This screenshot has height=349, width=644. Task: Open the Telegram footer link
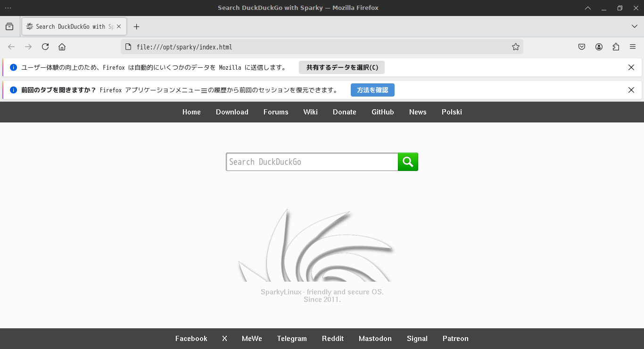(x=292, y=339)
